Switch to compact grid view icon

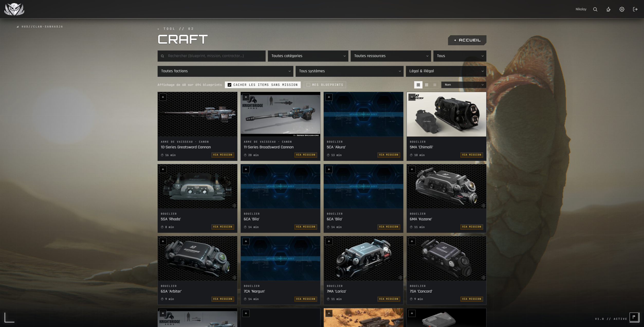pos(426,85)
